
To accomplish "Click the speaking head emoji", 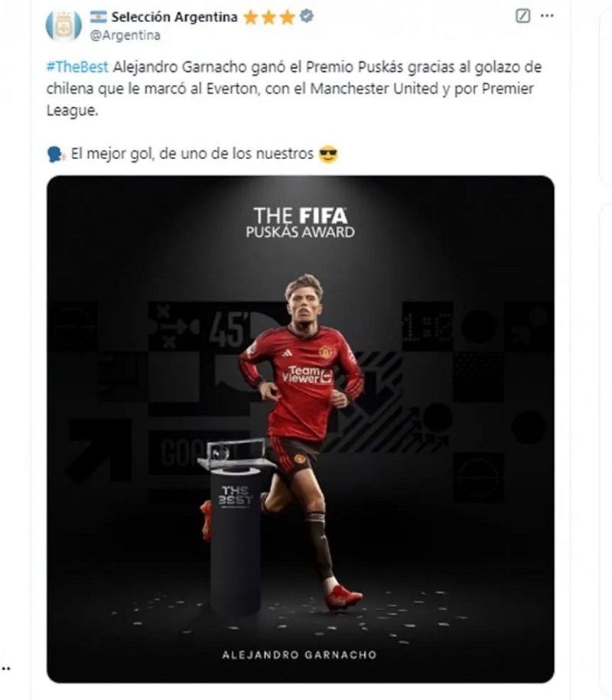I will (x=56, y=155).
